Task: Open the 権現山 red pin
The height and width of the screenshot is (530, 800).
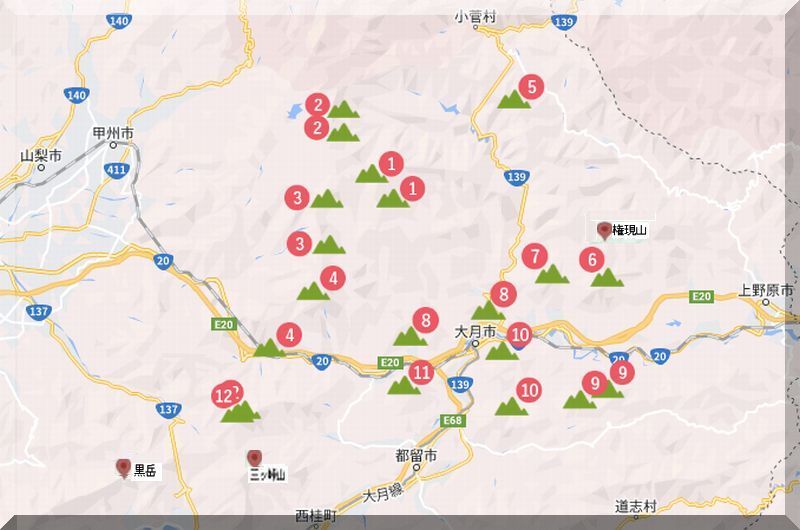Action: click(605, 231)
